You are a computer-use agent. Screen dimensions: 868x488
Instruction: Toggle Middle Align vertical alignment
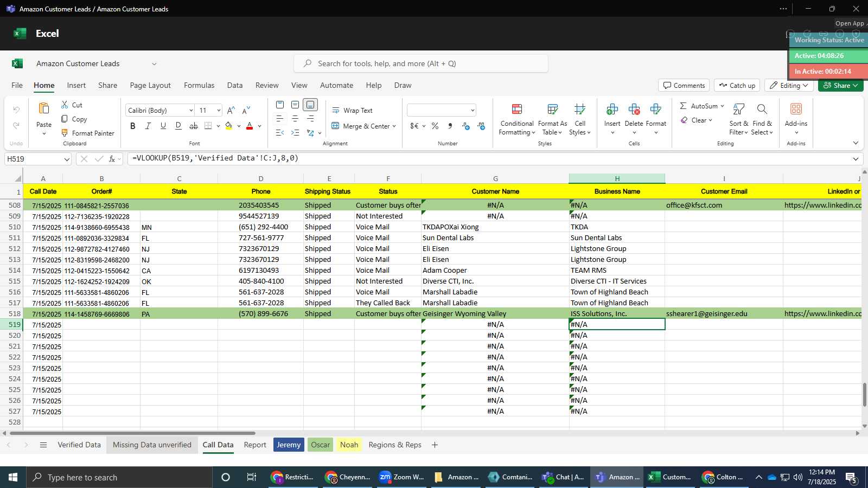pos(295,105)
